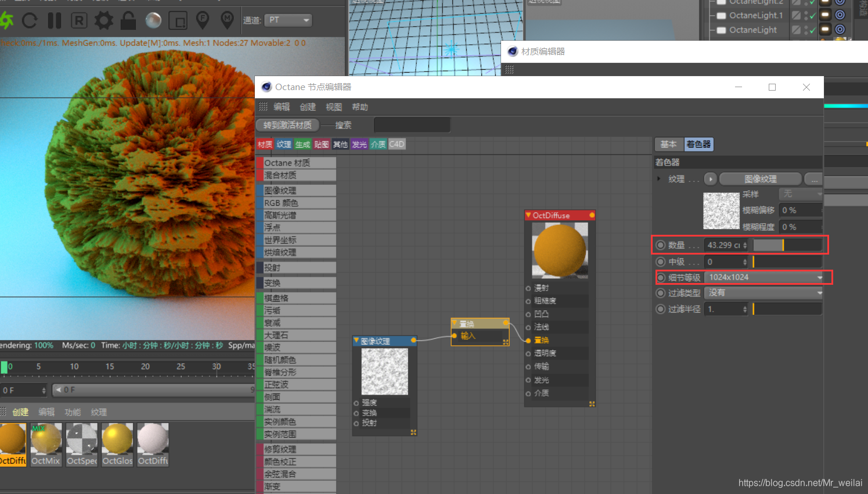868x494 pixels.
Task: Click the green Octane send-scene icon
Action: coord(6,20)
